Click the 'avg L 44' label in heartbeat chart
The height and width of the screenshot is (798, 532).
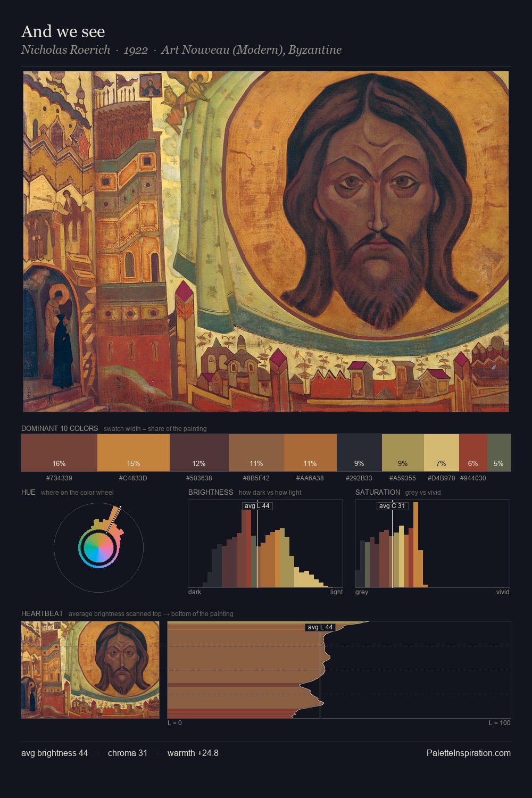pos(320,627)
